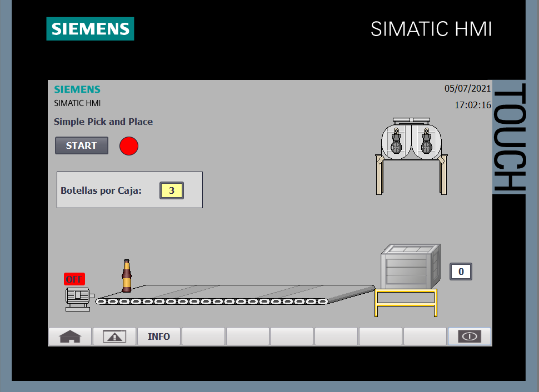
Task: Open the INFO screen
Action: (x=159, y=336)
